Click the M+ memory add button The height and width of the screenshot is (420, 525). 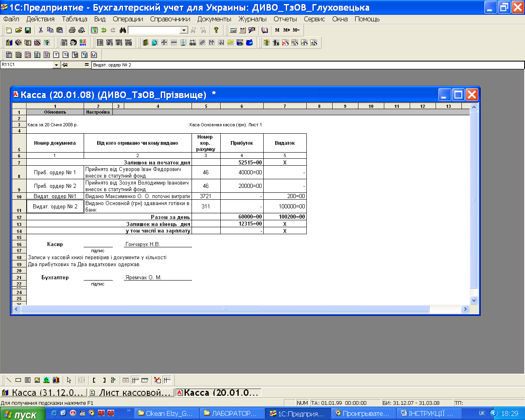tap(287, 30)
